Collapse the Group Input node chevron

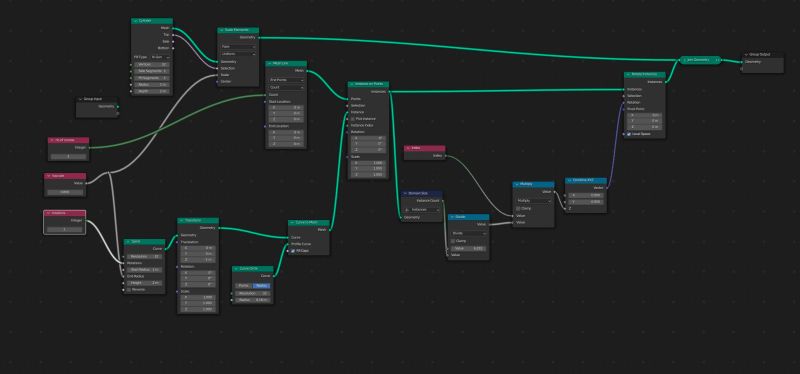click(x=81, y=99)
